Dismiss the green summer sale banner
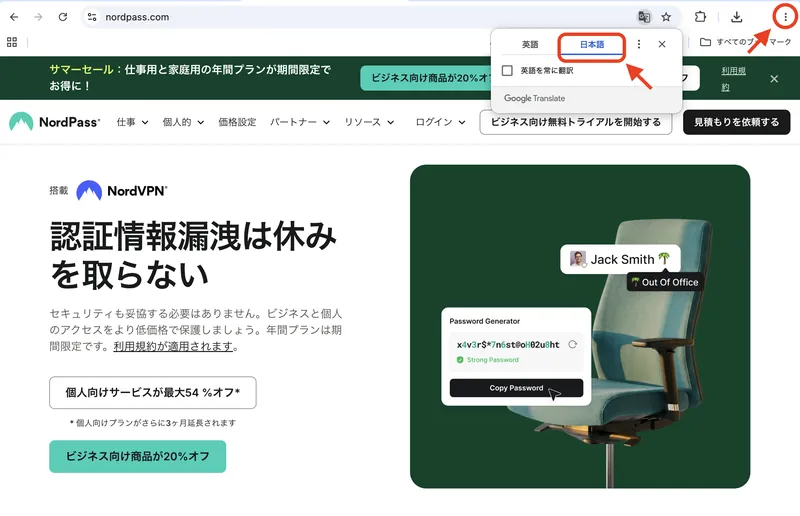This screenshot has width=800, height=516. pyautogui.click(x=774, y=79)
